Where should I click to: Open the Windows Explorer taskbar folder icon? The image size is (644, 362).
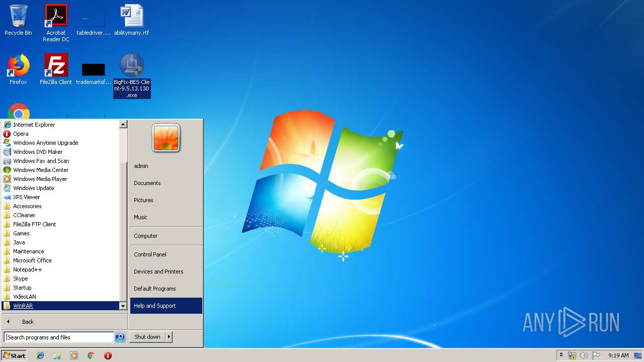tap(57, 355)
